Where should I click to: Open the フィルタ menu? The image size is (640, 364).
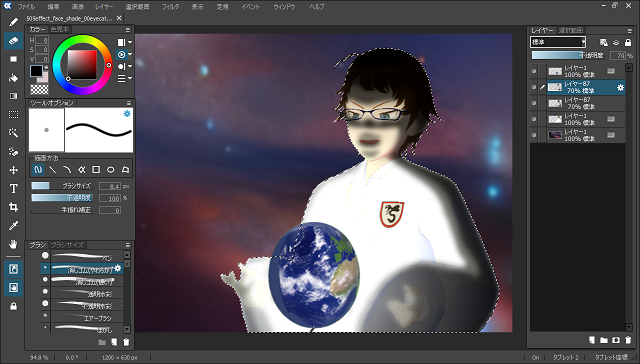click(170, 7)
